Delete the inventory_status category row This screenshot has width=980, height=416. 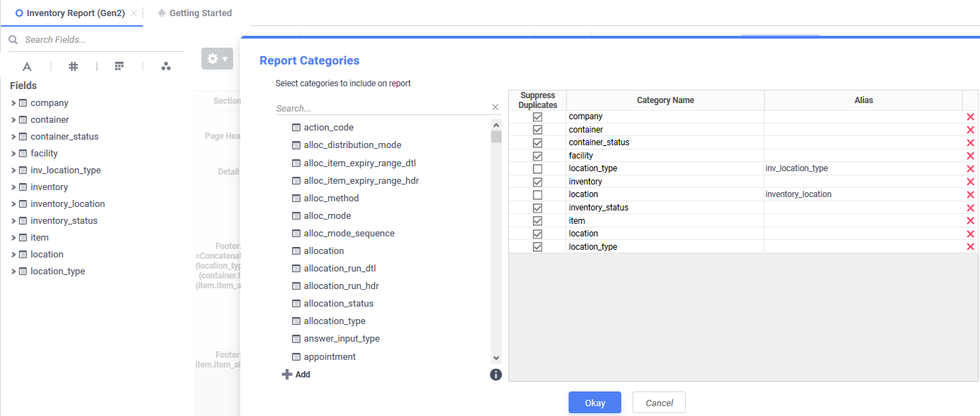coord(970,208)
